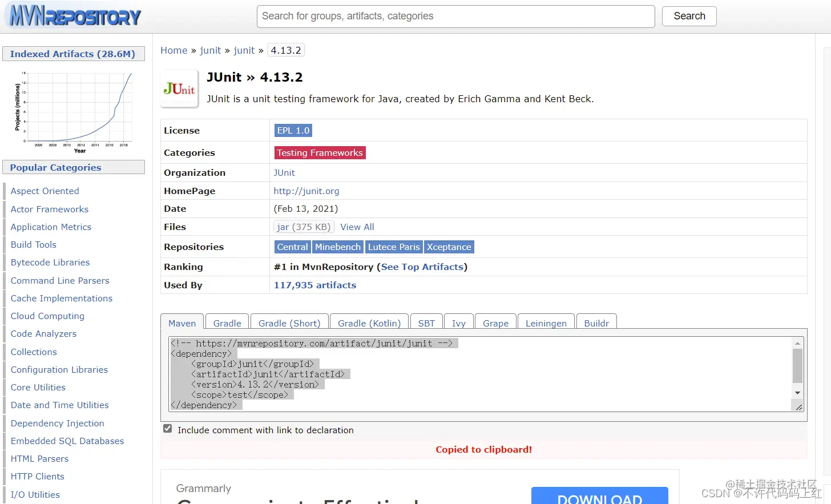This screenshot has height=504, width=831.
Task: Toggle Include comment with link checkbox
Action: point(167,429)
